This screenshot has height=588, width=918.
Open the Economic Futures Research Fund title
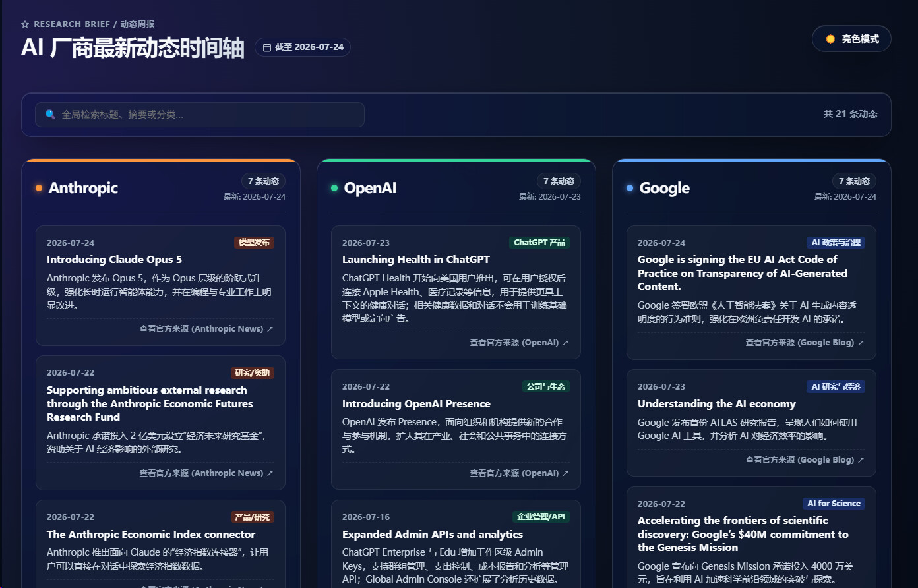(150, 403)
